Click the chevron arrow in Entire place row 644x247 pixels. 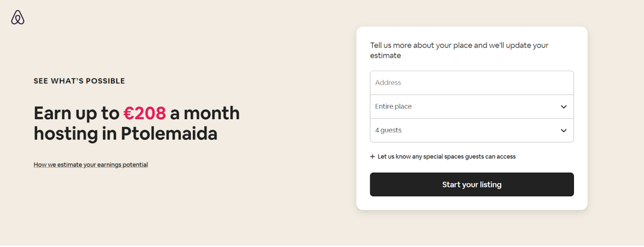click(x=563, y=107)
